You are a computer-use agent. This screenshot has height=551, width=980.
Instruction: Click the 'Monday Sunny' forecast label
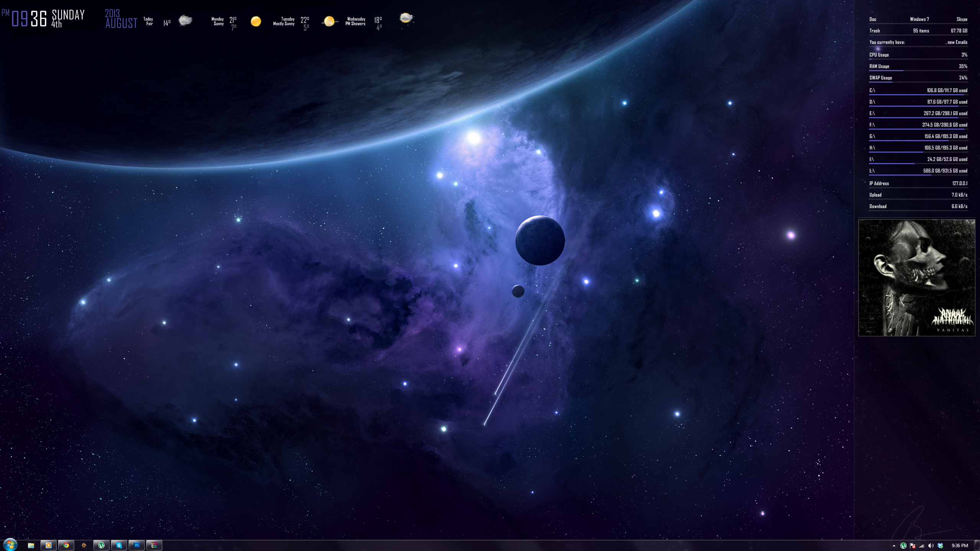[x=217, y=21]
